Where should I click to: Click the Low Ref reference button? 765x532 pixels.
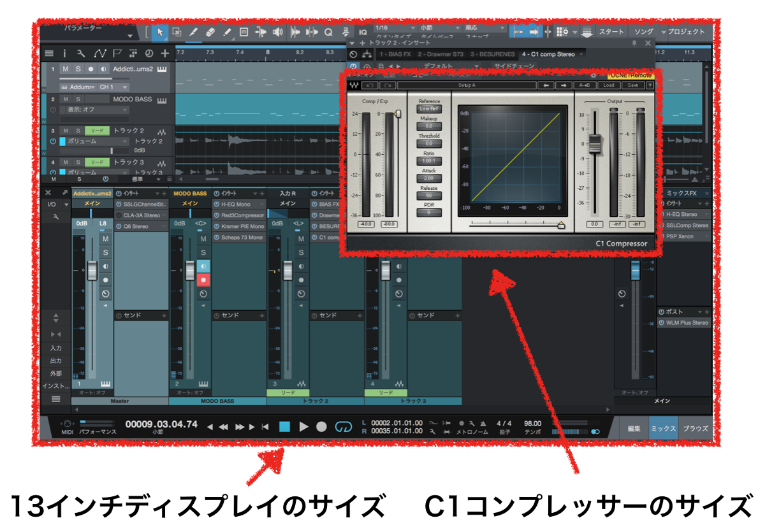(x=429, y=109)
